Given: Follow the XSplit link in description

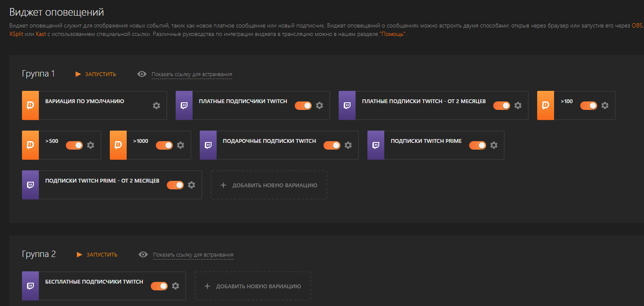Looking at the screenshot, I should coord(16,33).
